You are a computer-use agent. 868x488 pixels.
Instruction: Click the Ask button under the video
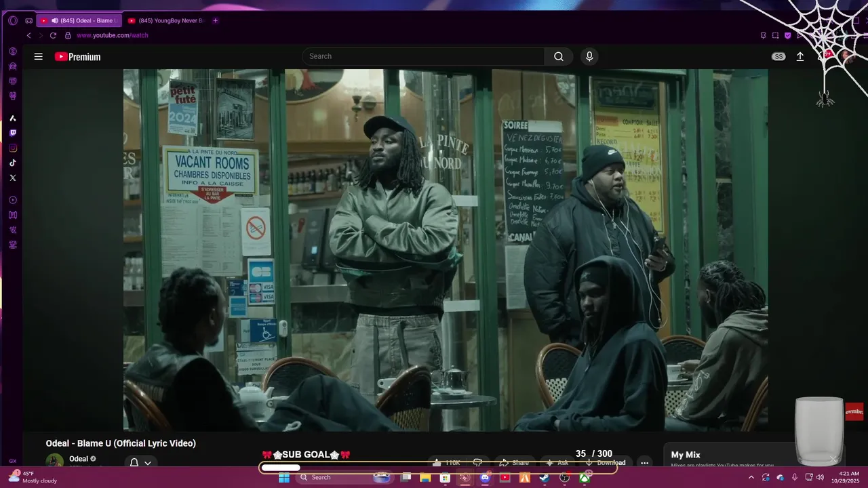pos(557,463)
